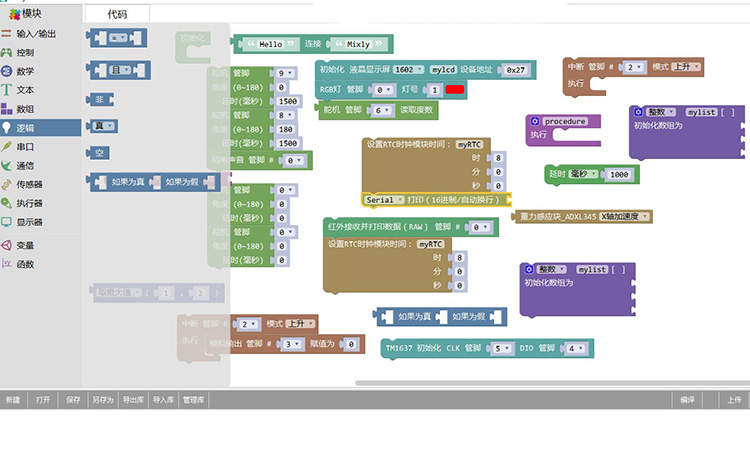
Task: Expand the 1602 LCD type dropdown
Action: 408,69
